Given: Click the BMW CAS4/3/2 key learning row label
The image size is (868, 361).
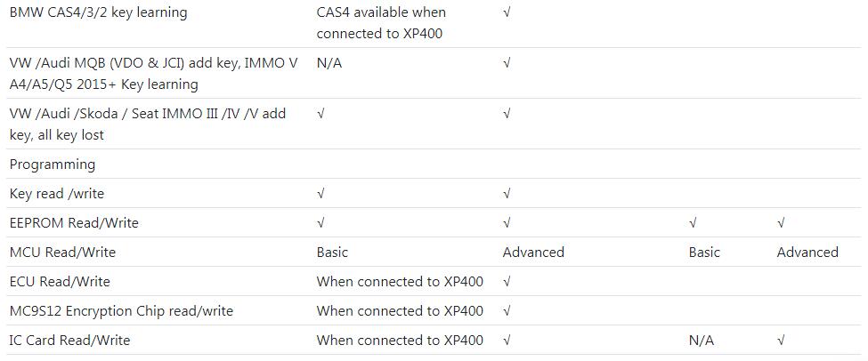Looking at the screenshot, I should 99,12.
